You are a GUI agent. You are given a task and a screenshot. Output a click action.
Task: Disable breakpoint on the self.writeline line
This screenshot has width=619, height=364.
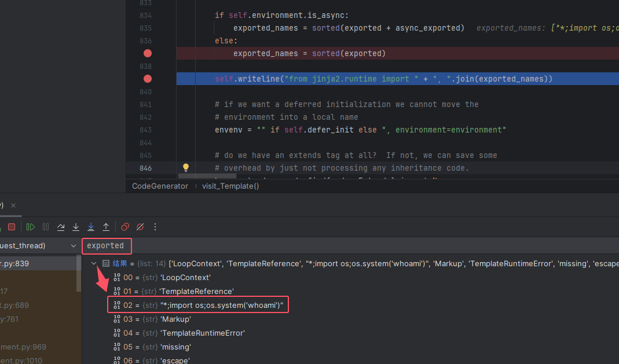pos(148,79)
